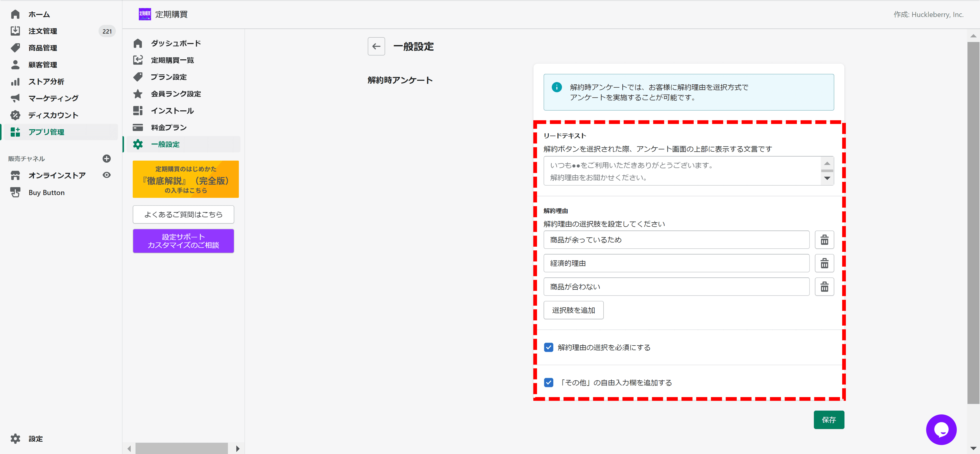Click the horizontal scrollbar under app menu
The width and height of the screenshot is (980, 454).
click(181, 448)
